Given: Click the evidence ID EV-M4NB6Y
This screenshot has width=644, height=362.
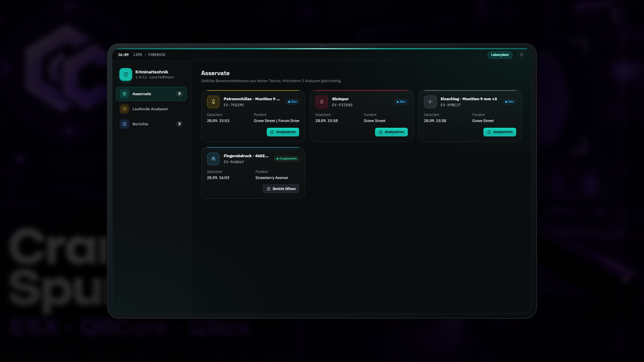Looking at the screenshot, I should pyautogui.click(x=234, y=162).
